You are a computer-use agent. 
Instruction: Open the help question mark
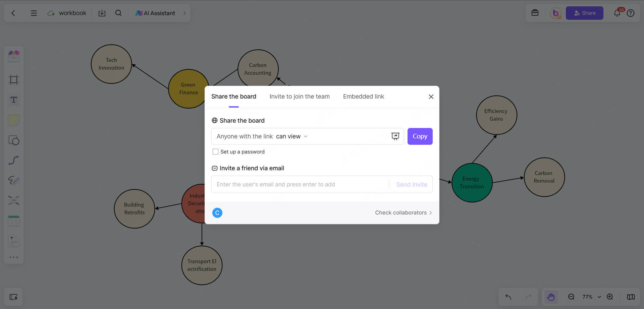pyautogui.click(x=631, y=13)
